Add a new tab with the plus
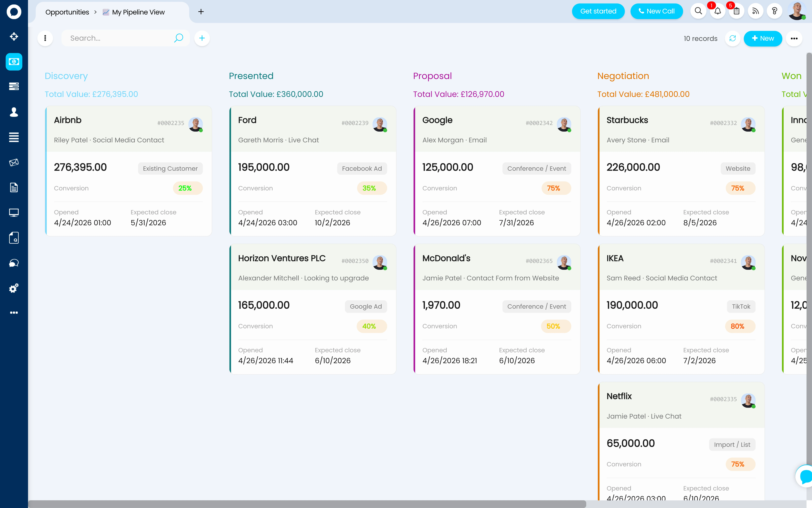This screenshot has height=508, width=812. click(x=201, y=12)
